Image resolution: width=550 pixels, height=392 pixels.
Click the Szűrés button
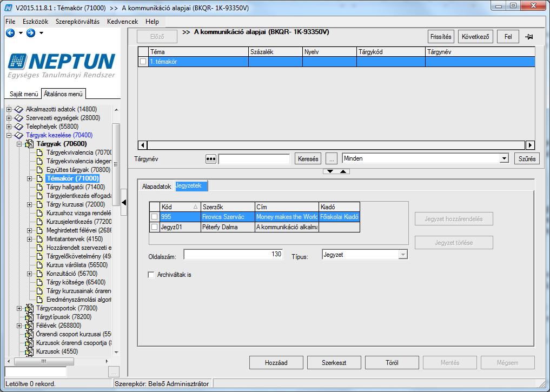point(527,159)
